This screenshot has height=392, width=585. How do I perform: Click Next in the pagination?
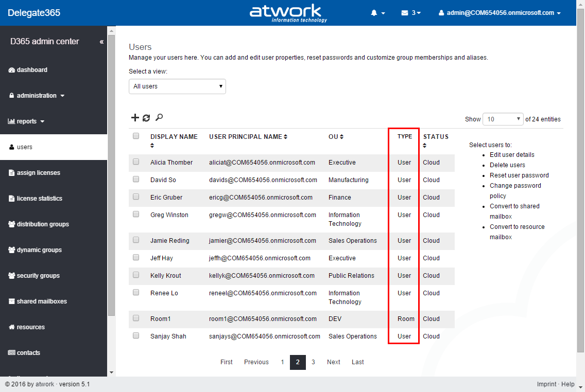[x=333, y=362]
